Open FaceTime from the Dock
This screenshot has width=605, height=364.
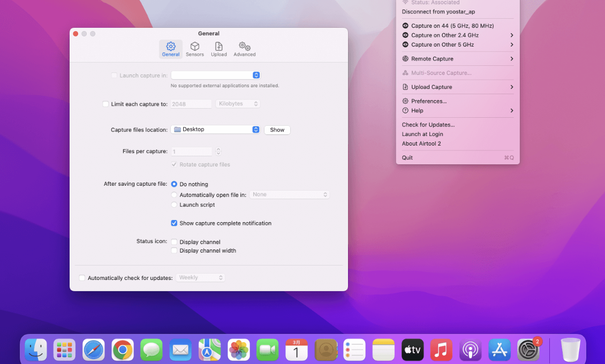267,350
